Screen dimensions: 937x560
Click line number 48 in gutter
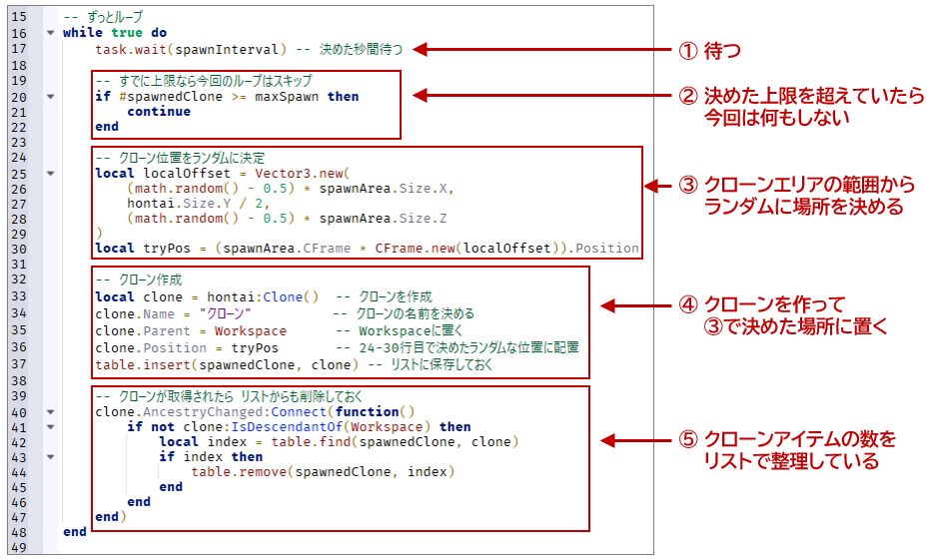pyautogui.click(x=19, y=532)
